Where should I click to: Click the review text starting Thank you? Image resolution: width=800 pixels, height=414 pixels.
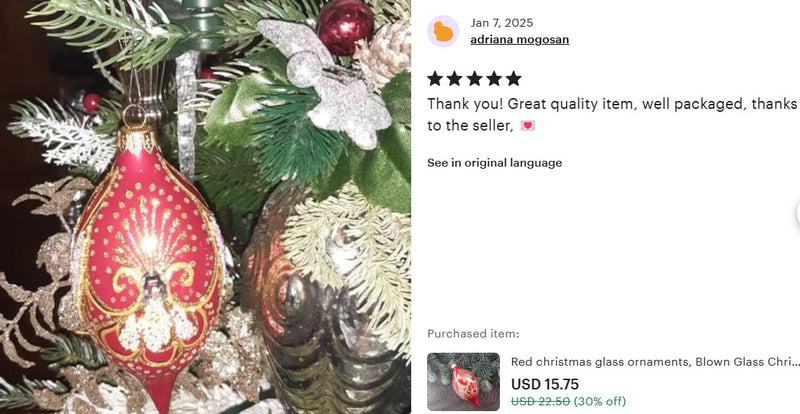coord(612,114)
